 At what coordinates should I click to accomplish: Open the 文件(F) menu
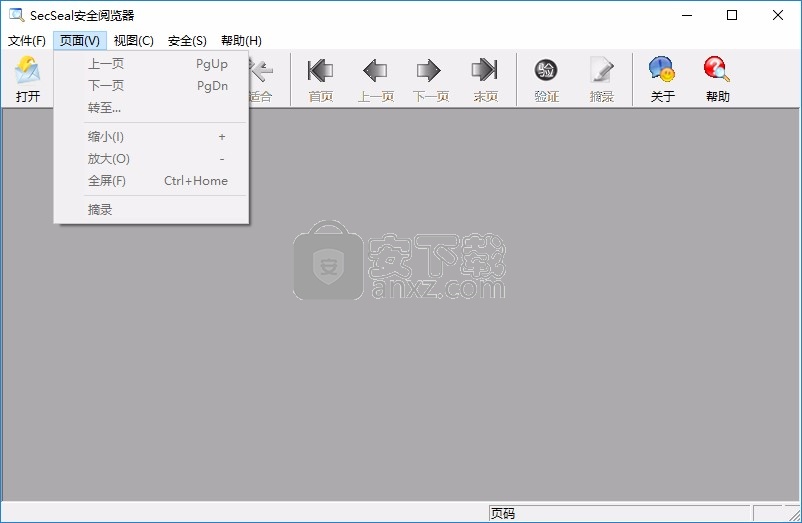(x=27, y=41)
